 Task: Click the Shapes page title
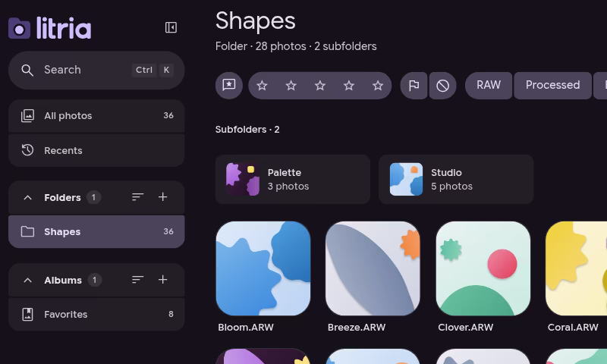256,21
